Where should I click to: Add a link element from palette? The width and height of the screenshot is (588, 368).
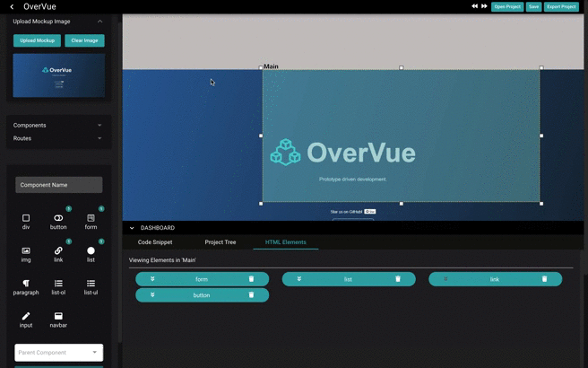click(x=58, y=254)
